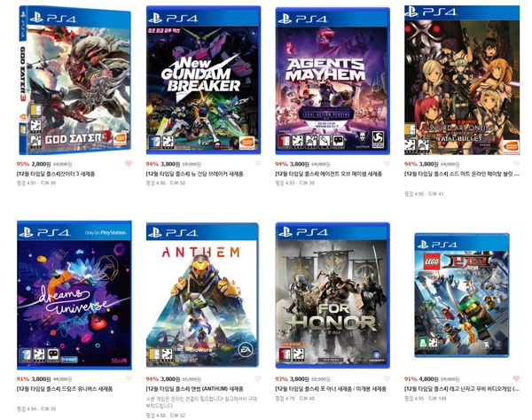Open For Honor product title link
This screenshot has width=532, height=420.
click(x=331, y=389)
